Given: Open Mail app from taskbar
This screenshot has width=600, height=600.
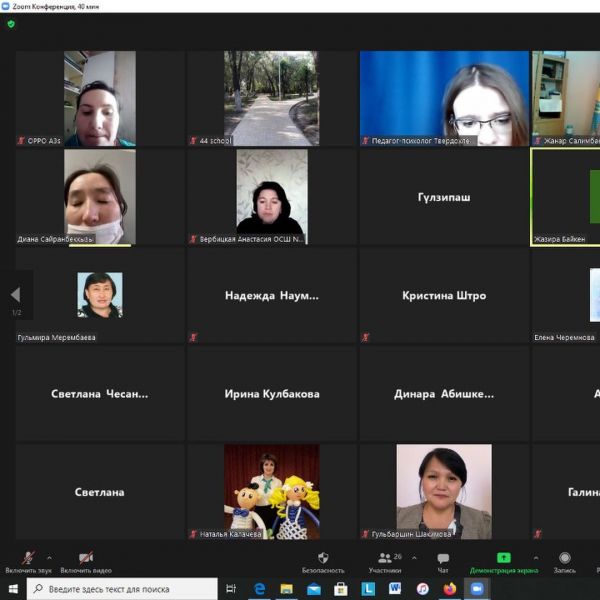Looking at the screenshot, I should coord(314,589).
